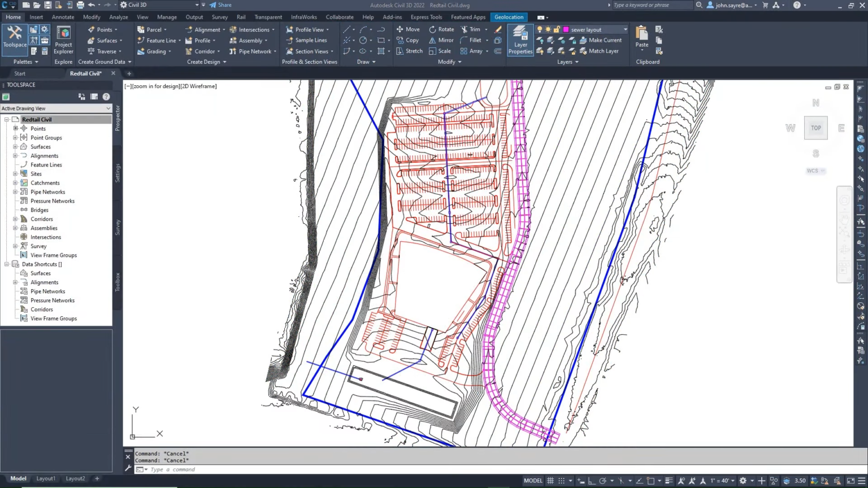The height and width of the screenshot is (488, 868).
Task: Launch Project Explorer from the ribbon
Action: tap(63, 40)
